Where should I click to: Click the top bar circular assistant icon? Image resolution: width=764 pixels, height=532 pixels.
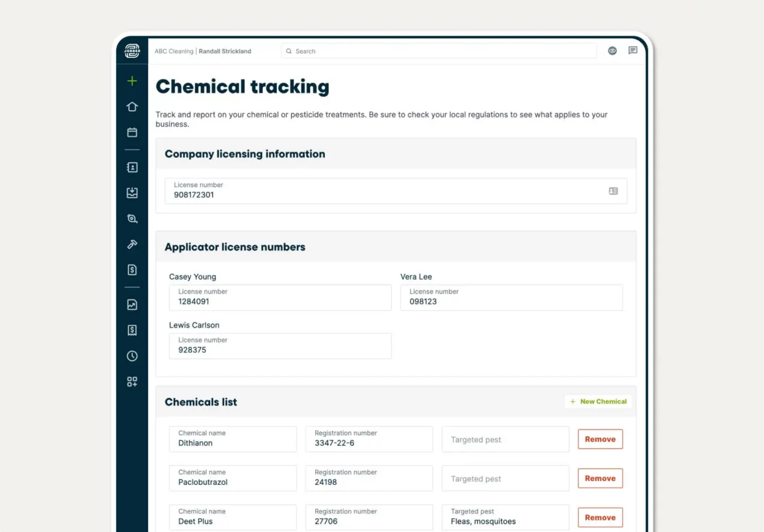click(612, 51)
